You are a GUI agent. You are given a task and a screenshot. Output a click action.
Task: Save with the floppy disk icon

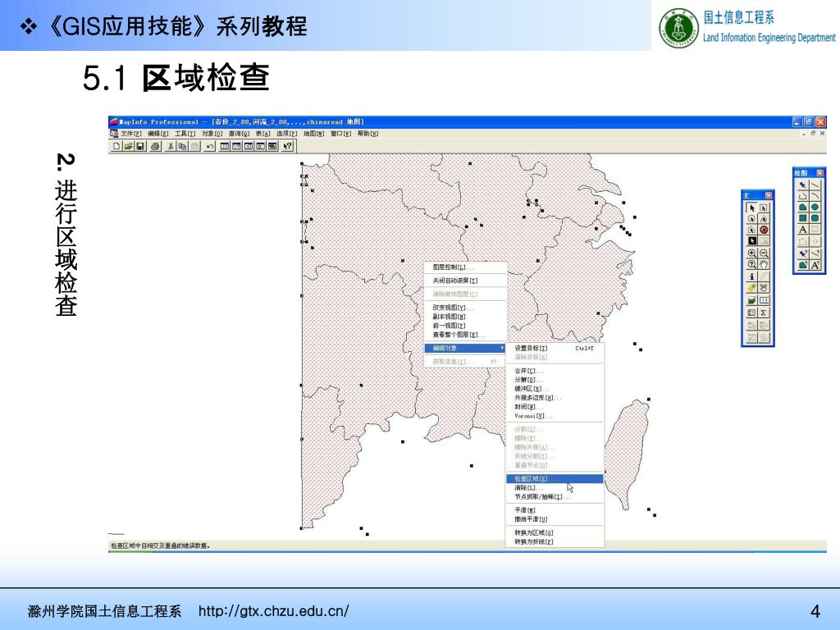139,146
